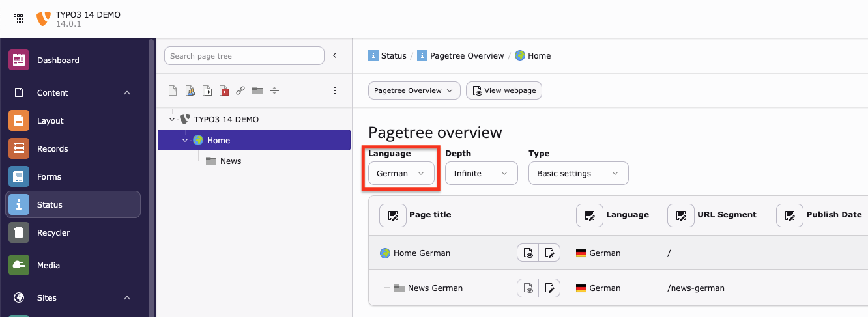The height and width of the screenshot is (317, 868).
Task: Open the Depth dropdown set to Infinite
Action: tap(481, 174)
